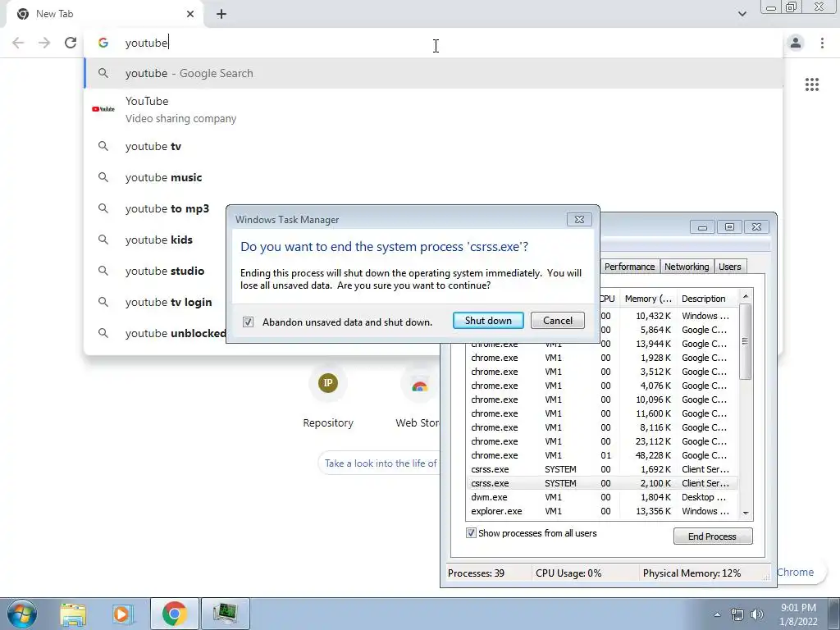The height and width of the screenshot is (630, 840).
Task: Close the Windows Task Manager dialog
Action: 579,220
